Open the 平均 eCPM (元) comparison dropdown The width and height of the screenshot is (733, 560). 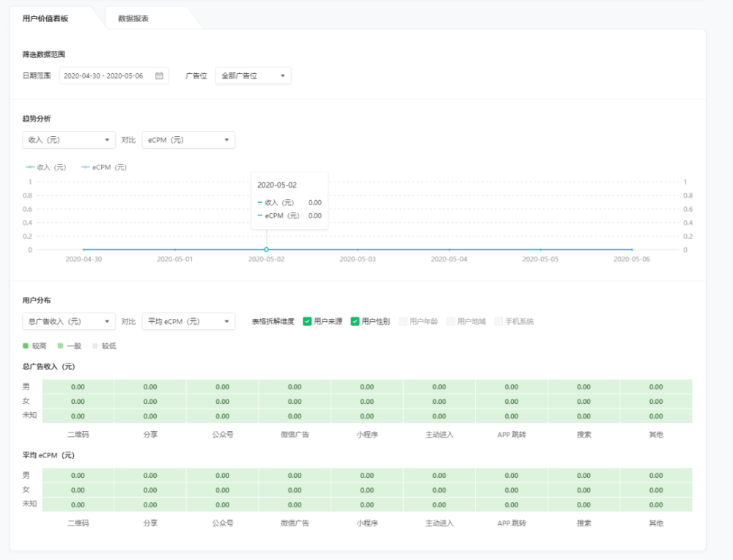point(188,321)
